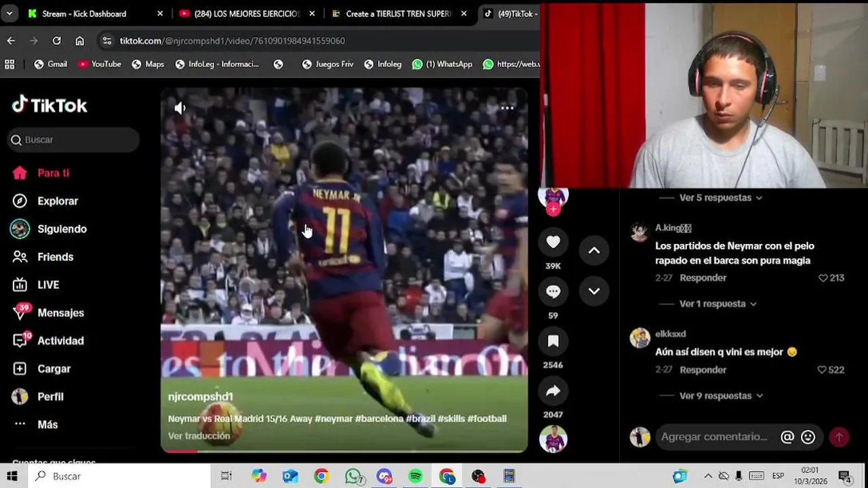Open LIVE in the sidebar
Screen dimensions: 868x488
(48, 285)
